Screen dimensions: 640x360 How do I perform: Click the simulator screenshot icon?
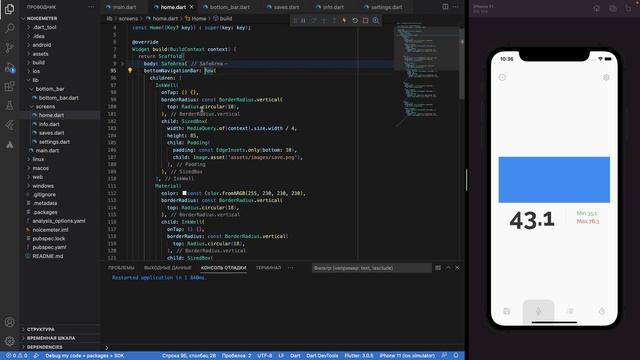tap(613, 8)
